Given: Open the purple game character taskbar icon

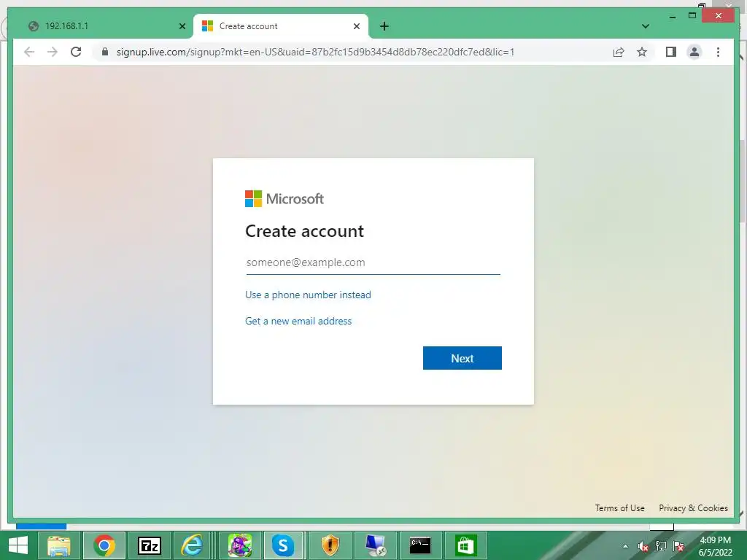Looking at the screenshot, I should (239, 545).
